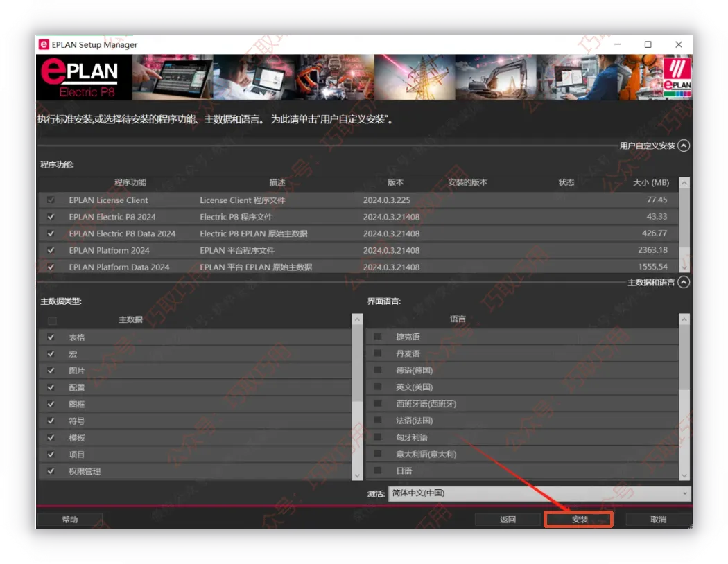The height and width of the screenshot is (564, 728).
Task: Click the 安装的版本 column header
Action: [x=467, y=182]
